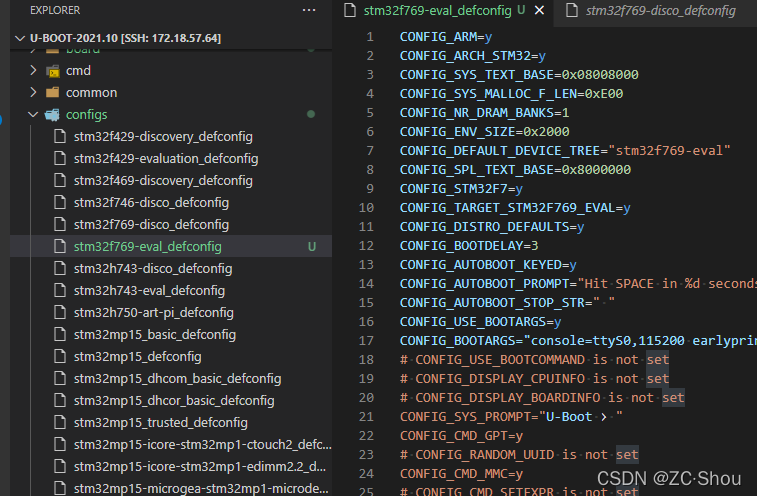757x496 pixels.
Task: Open stm32mp15_defconfig file
Action: tap(138, 356)
